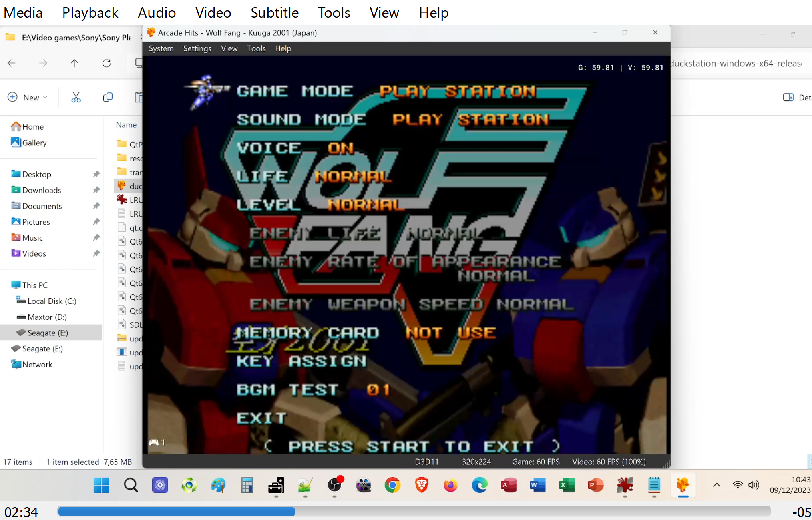Open DuckStation's System menu

coord(161,48)
